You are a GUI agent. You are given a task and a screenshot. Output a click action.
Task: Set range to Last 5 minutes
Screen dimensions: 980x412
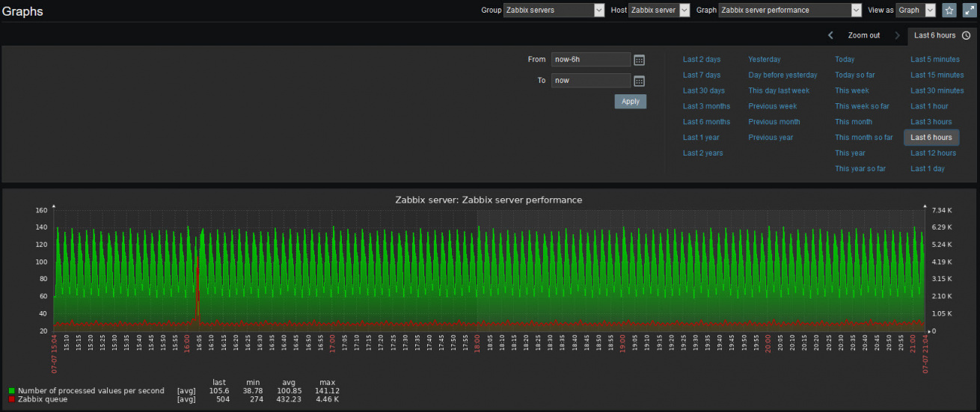[x=935, y=59]
